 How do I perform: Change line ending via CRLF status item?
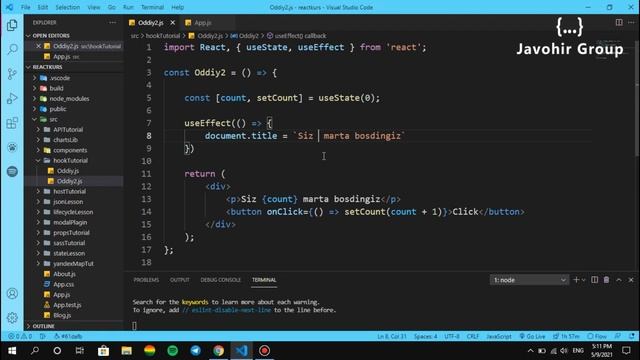[x=473, y=336]
